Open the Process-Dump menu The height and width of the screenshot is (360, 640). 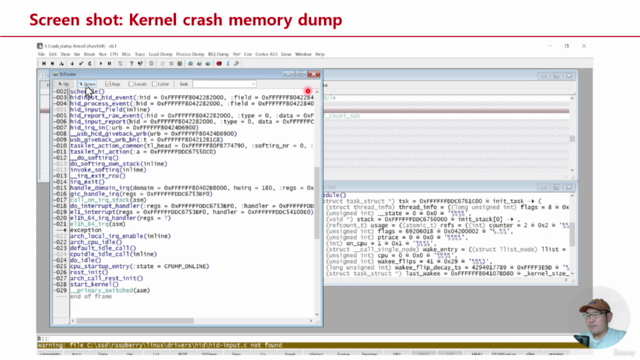pyautogui.click(x=190, y=54)
